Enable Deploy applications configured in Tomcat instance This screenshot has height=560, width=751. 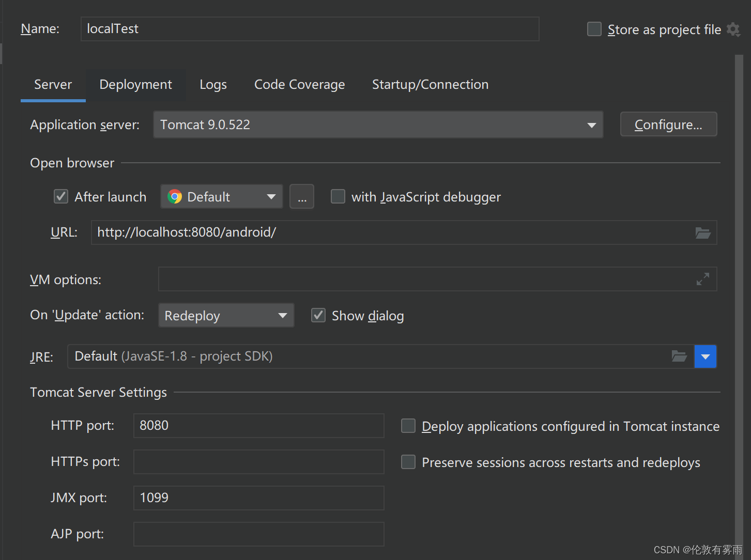tap(408, 426)
